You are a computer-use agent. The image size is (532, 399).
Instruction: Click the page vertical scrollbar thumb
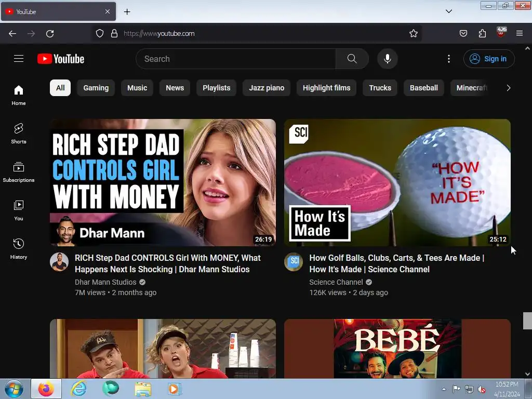point(527,321)
